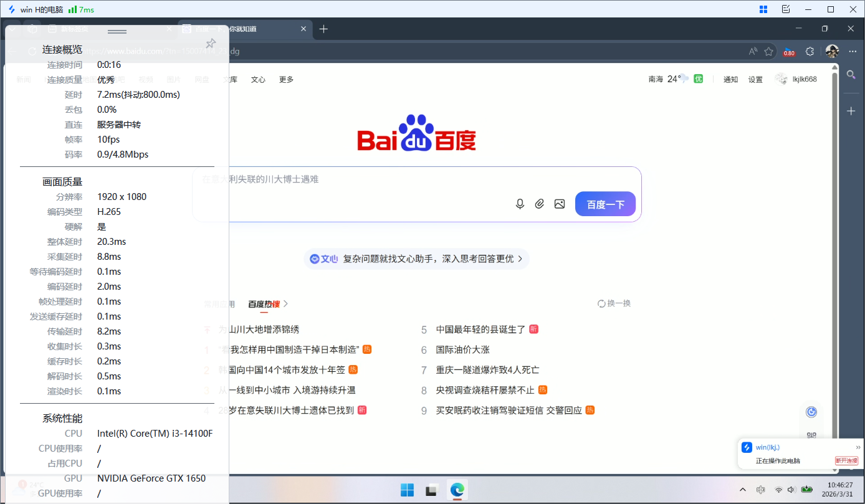Screen dimensions: 865x504
Task: Click the profile avatar in Edge toolbar
Action: tap(833, 52)
